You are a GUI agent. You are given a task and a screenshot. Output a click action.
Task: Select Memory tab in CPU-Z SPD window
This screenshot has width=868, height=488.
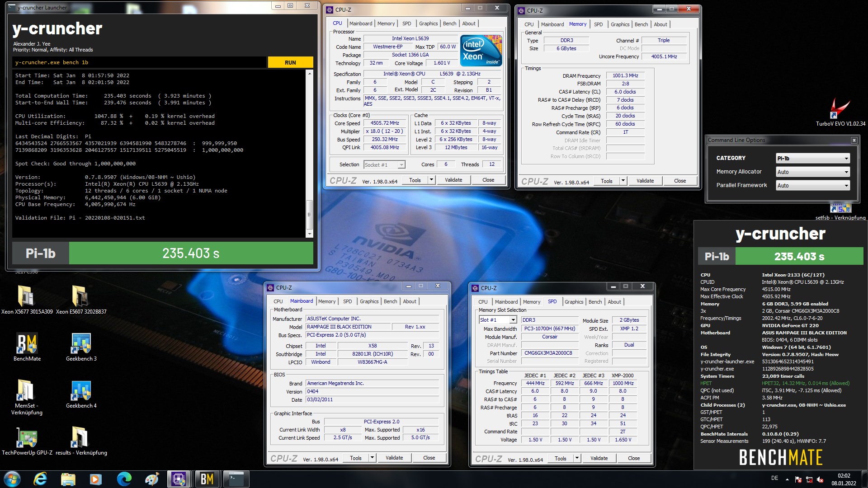[x=531, y=302]
